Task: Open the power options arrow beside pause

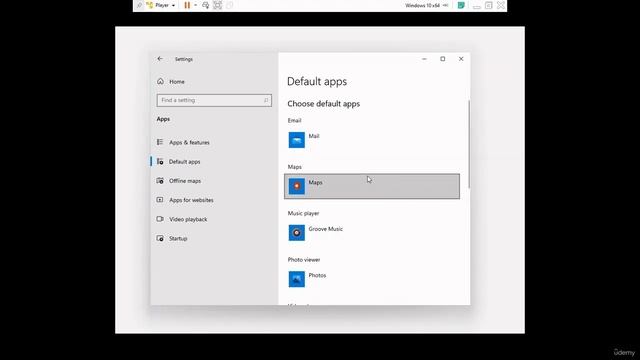Action: (x=196, y=5)
